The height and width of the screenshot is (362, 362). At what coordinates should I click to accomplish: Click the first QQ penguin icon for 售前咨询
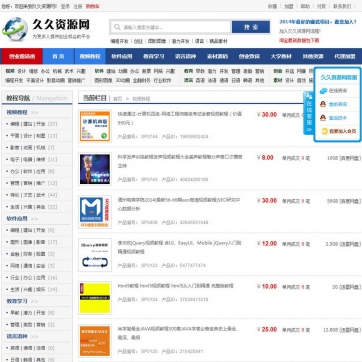[x=323, y=104]
